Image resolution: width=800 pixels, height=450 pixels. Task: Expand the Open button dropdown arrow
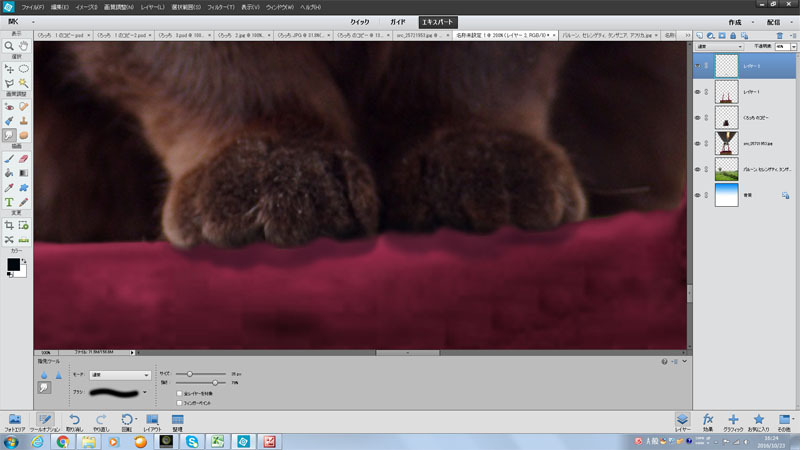point(33,22)
